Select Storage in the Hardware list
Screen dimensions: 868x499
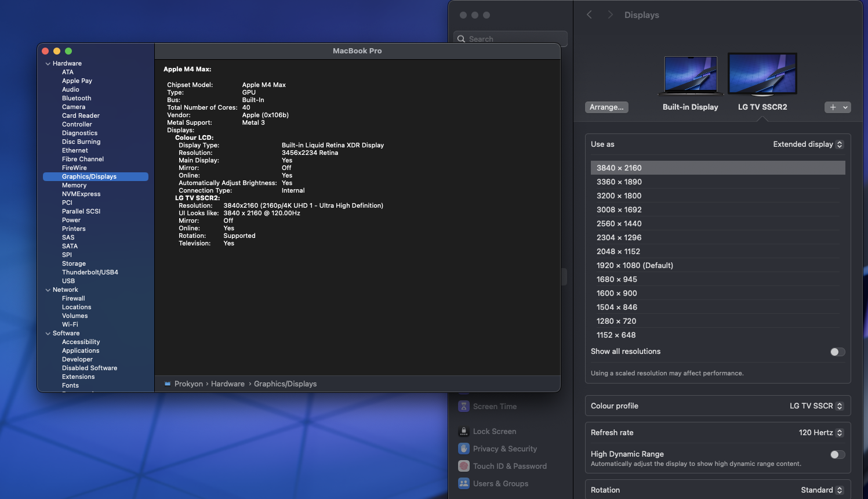coord(74,263)
